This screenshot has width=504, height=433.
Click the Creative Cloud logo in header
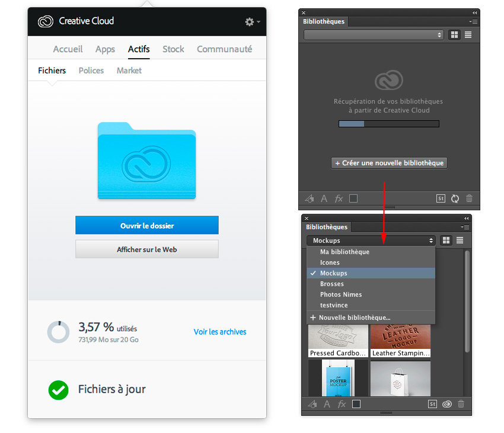click(x=45, y=21)
